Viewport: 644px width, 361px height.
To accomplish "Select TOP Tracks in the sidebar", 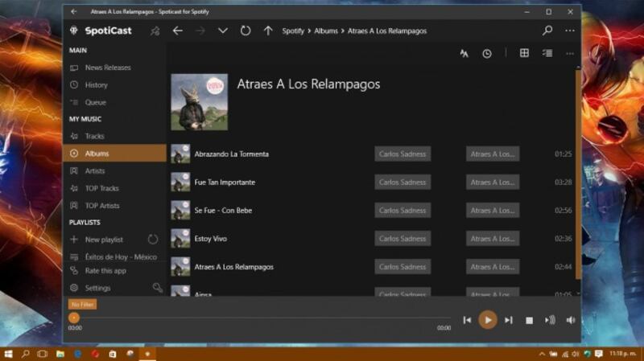I will click(x=101, y=188).
